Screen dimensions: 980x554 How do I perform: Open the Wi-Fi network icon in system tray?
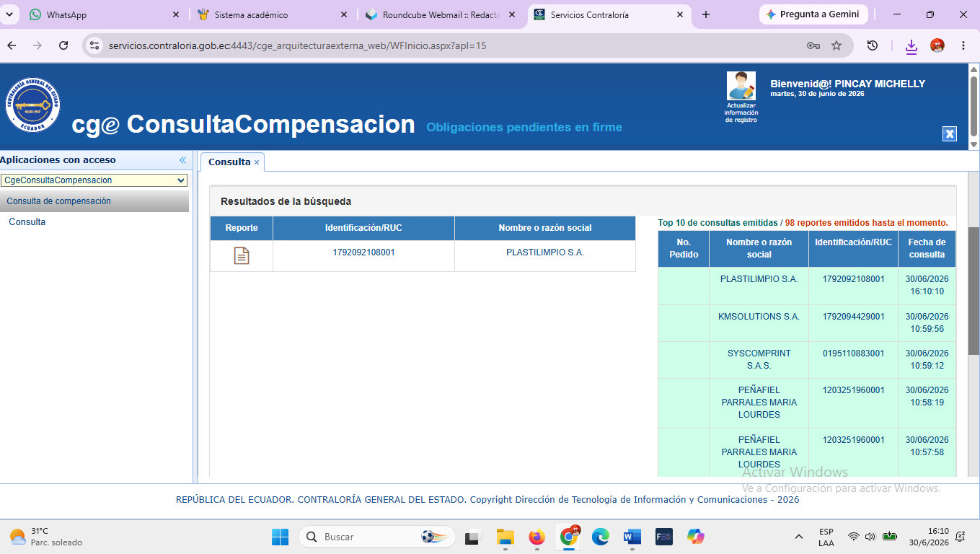[854, 537]
